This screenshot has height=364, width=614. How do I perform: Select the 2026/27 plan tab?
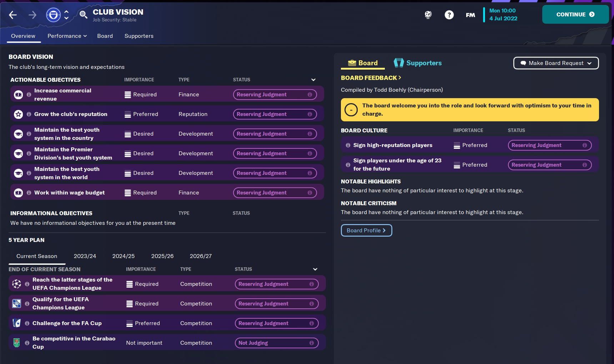tap(201, 256)
